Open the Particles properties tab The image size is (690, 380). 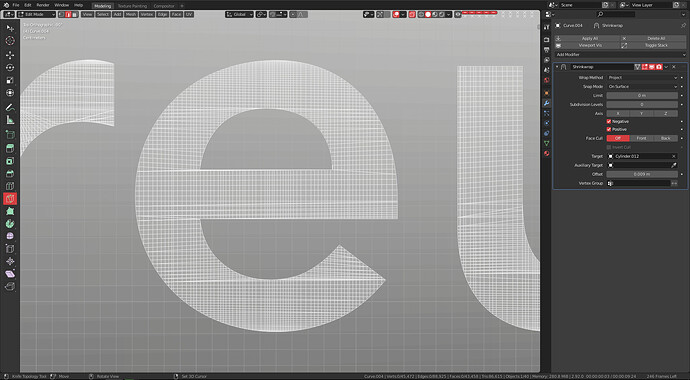pos(547,113)
